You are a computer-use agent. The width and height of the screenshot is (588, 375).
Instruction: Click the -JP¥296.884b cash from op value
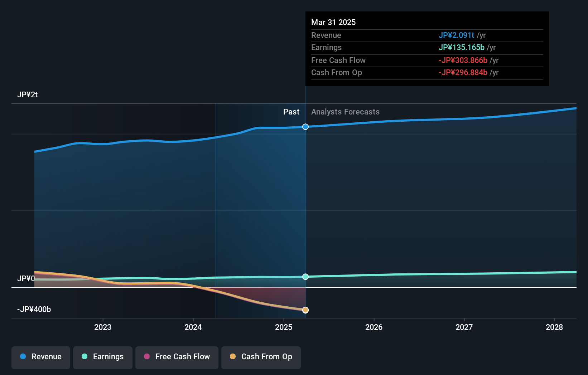(463, 73)
